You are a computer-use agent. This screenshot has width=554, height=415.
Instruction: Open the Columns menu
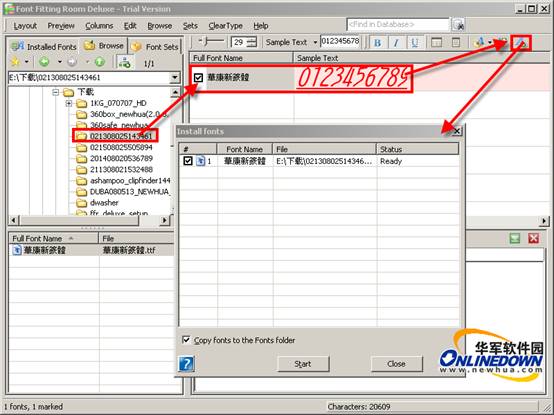[x=99, y=26]
